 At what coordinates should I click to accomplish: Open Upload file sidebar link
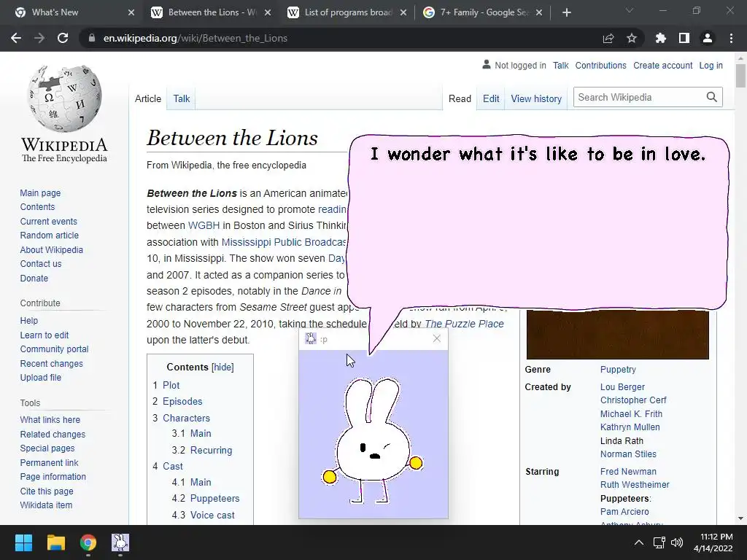click(x=41, y=378)
